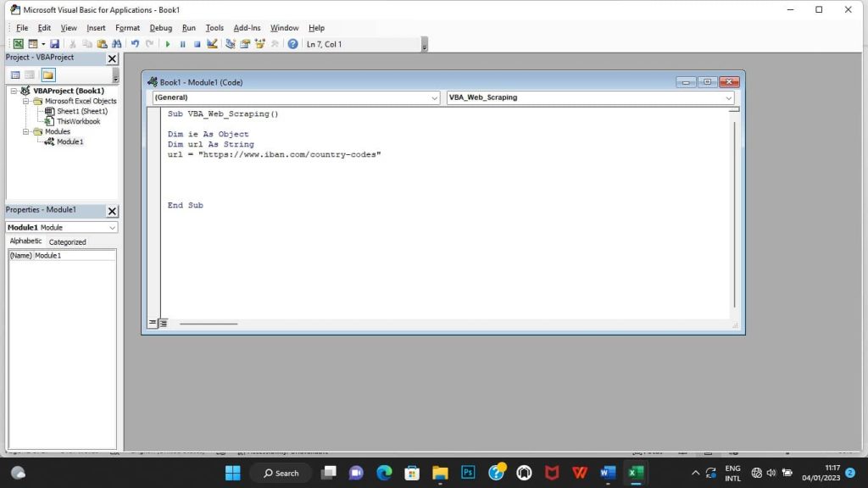868x488 pixels.
Task: Toggle Folders view in Project panel
Action: point(48,75)
